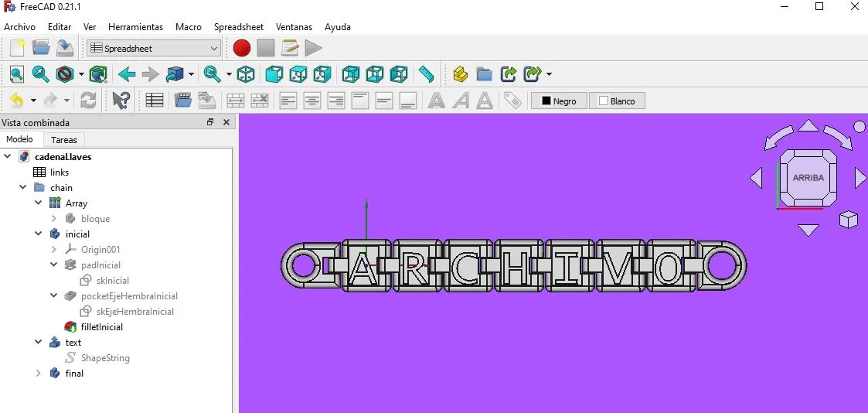Collapse the padInicial tree node
The height and width of the screenshot is (413, 868).
[53, 265]
